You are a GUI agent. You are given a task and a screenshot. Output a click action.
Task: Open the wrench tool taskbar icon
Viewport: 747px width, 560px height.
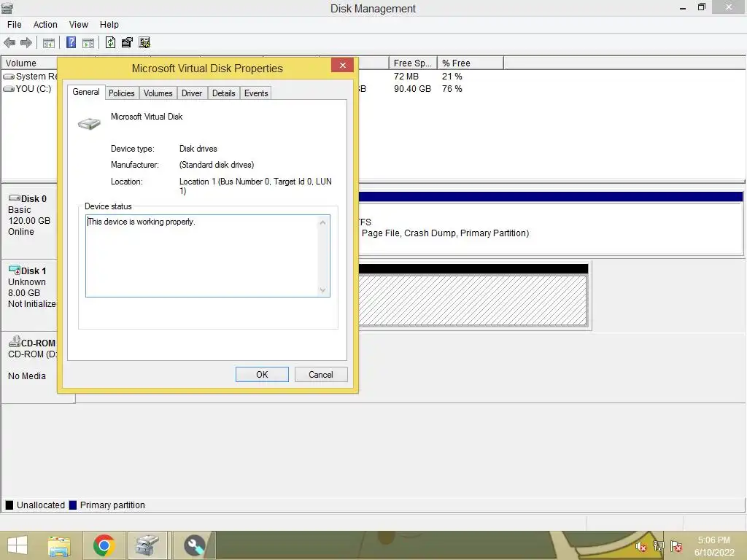(194, 545)
